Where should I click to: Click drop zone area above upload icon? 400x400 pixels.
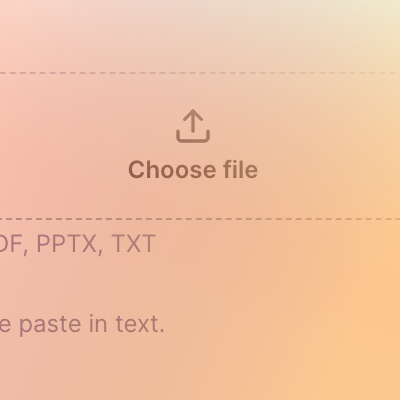tap(193, 91)
